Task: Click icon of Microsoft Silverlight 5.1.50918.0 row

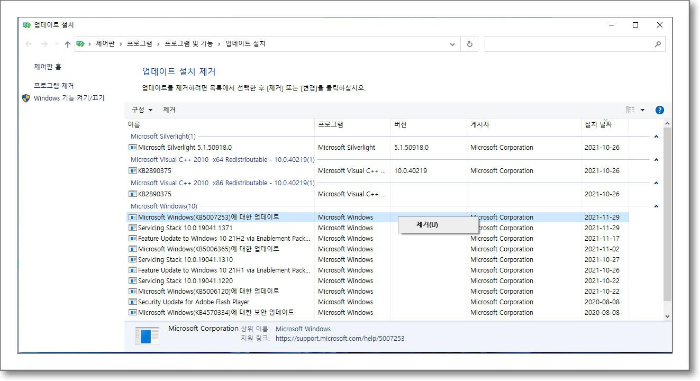Action: [133, 147]
